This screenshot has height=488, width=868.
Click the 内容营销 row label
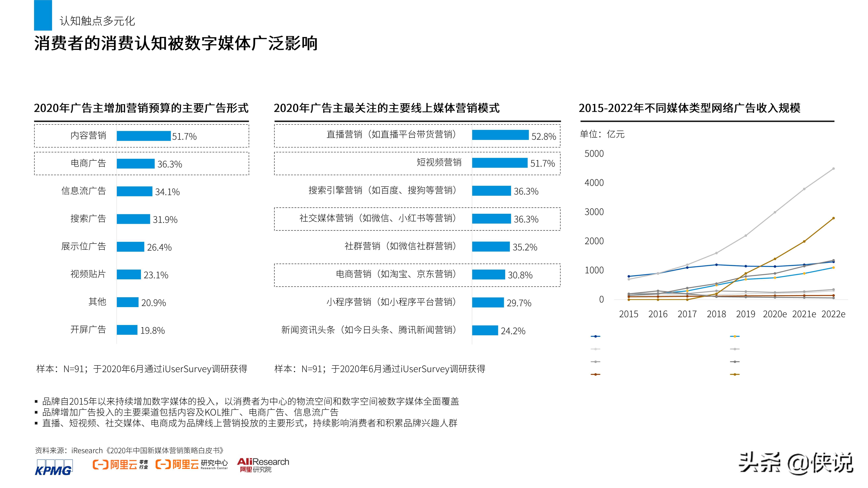[88, 135]
